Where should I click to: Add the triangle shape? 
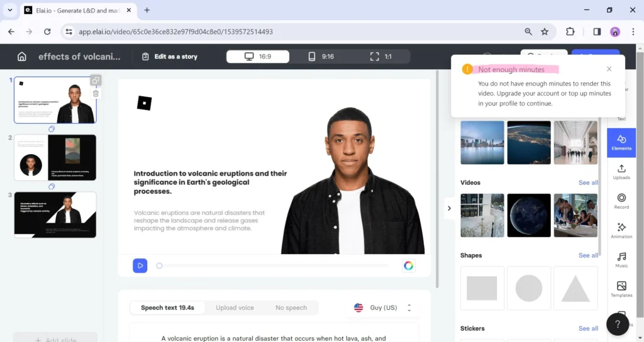(575, 288)
